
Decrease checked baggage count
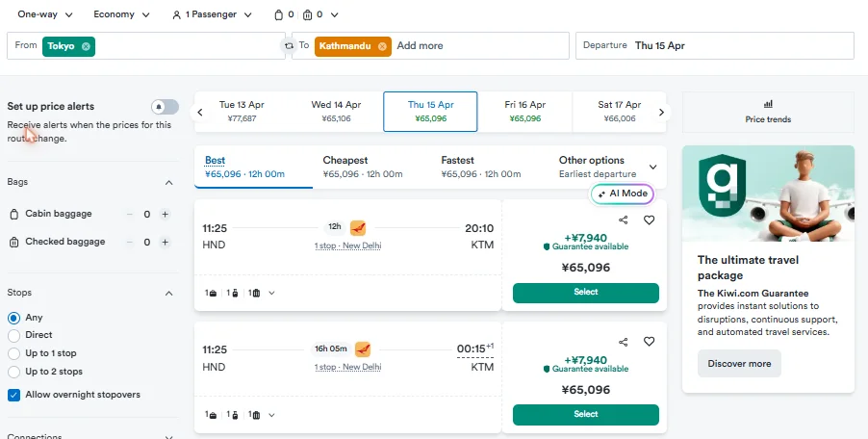pyautogui.click(x=130, y=242)
